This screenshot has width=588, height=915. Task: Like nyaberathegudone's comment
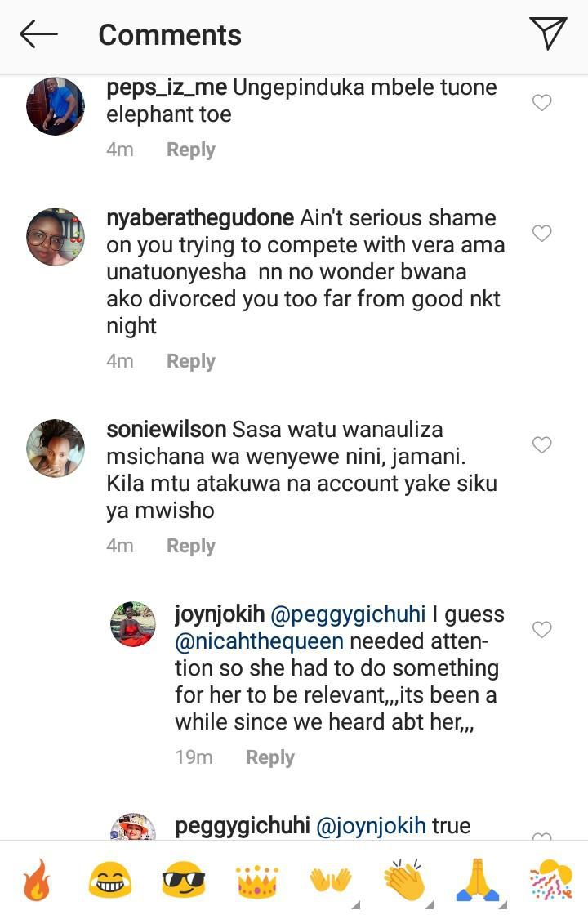pos(541,233)
